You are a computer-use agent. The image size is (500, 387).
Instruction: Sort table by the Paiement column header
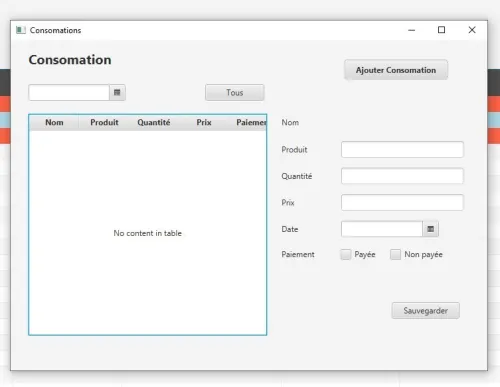pyautogui.click(x=248, y=122)
